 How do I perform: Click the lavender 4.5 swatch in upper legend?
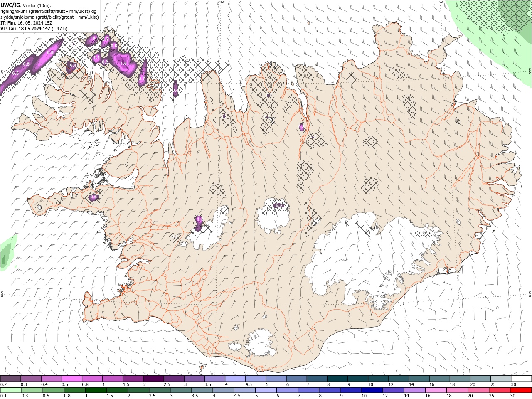pyautogui.click(x=256, y=379)
